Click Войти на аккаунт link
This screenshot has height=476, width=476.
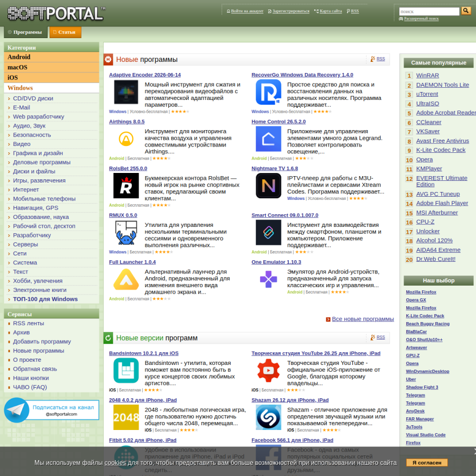coord(247,11)
